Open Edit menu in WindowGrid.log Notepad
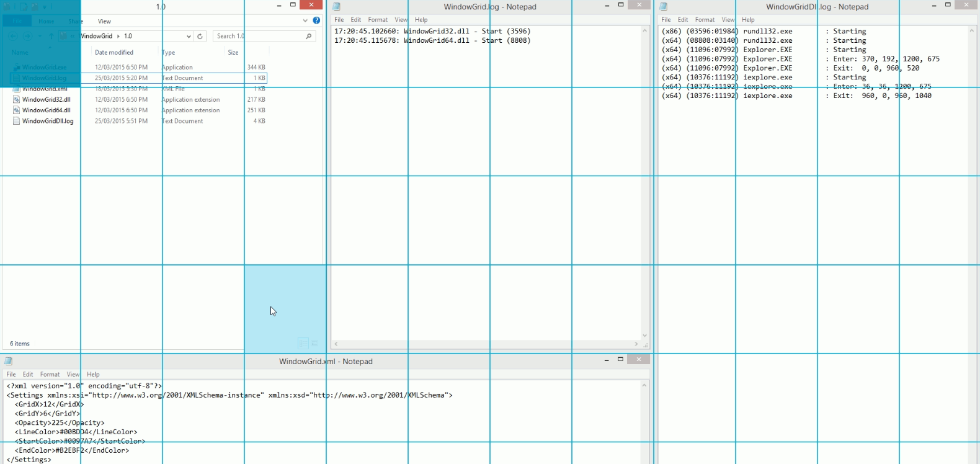Viewport: 980px width, 464px height. point(356,20)
